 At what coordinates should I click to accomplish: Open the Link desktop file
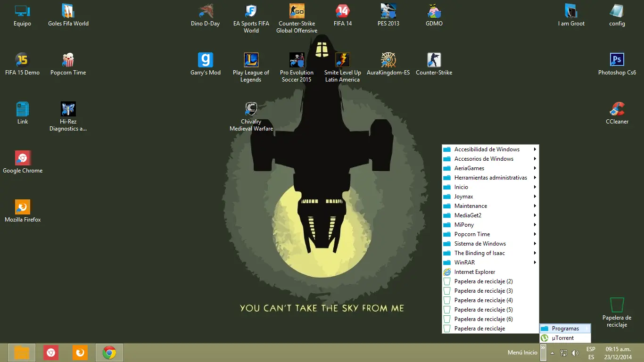(x=22, y=113)
